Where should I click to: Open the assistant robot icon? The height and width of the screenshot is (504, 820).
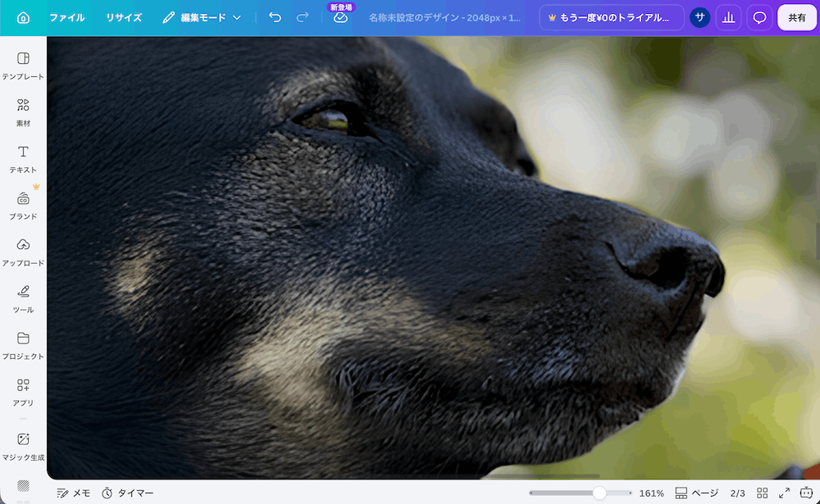pos(806,493)
